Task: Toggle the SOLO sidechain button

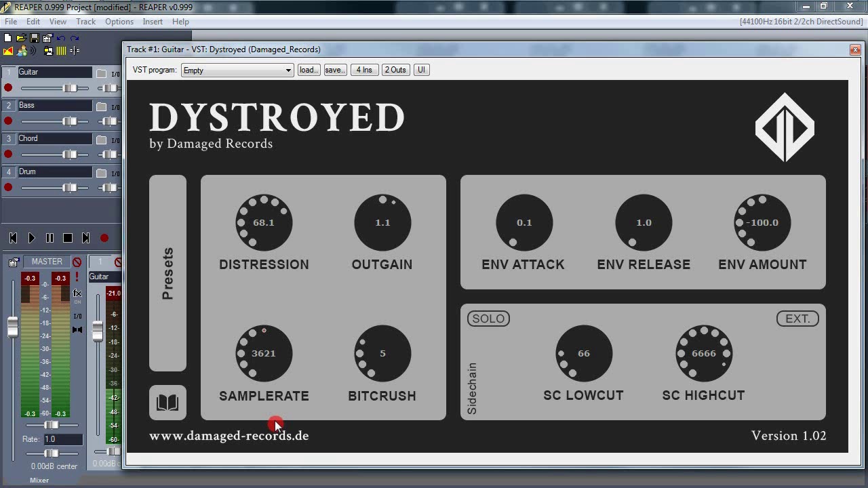Action: (x=488, y=319)
